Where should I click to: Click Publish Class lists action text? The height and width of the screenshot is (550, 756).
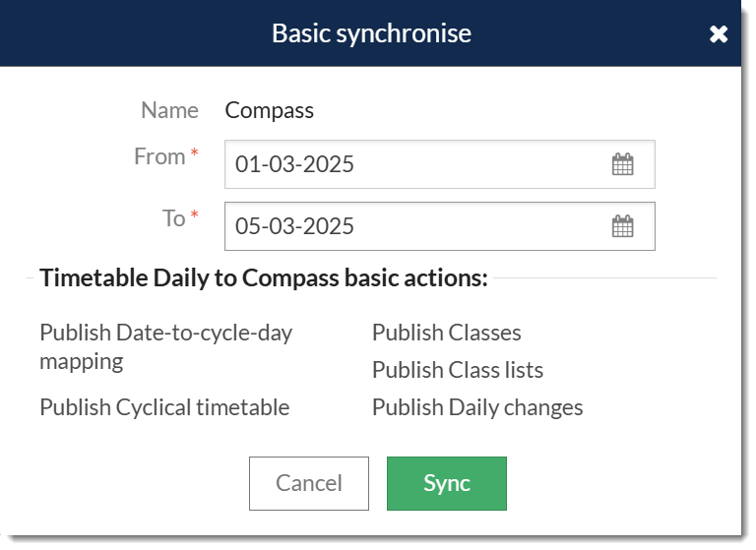coord(457,370)
